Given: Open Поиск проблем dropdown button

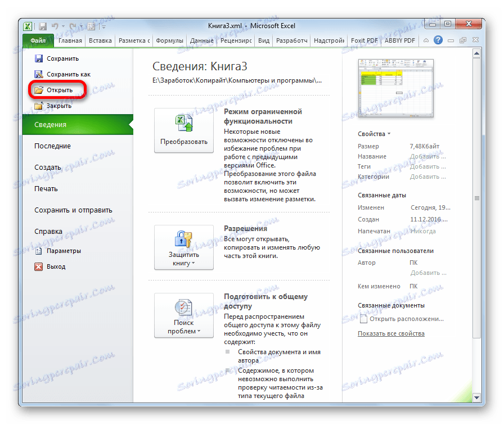Looking at the screenshot, I should tap(184, 315).
